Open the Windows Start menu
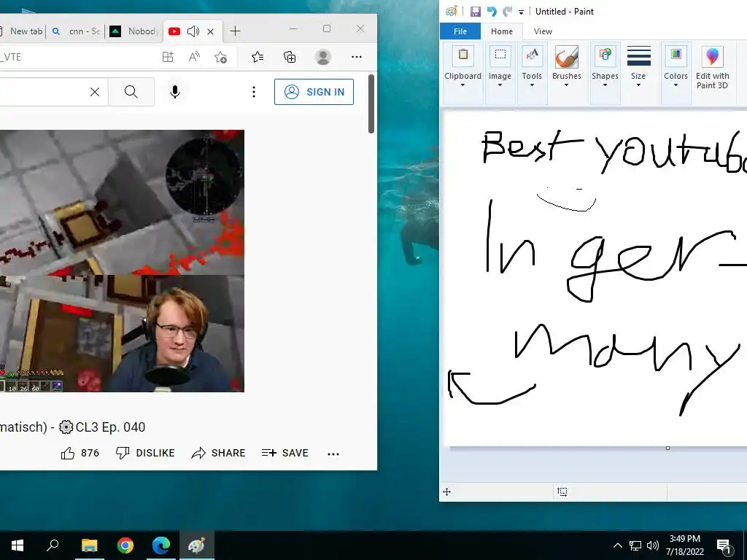Image resolution: width=747 pixels, height=560 pixels. 18,545
